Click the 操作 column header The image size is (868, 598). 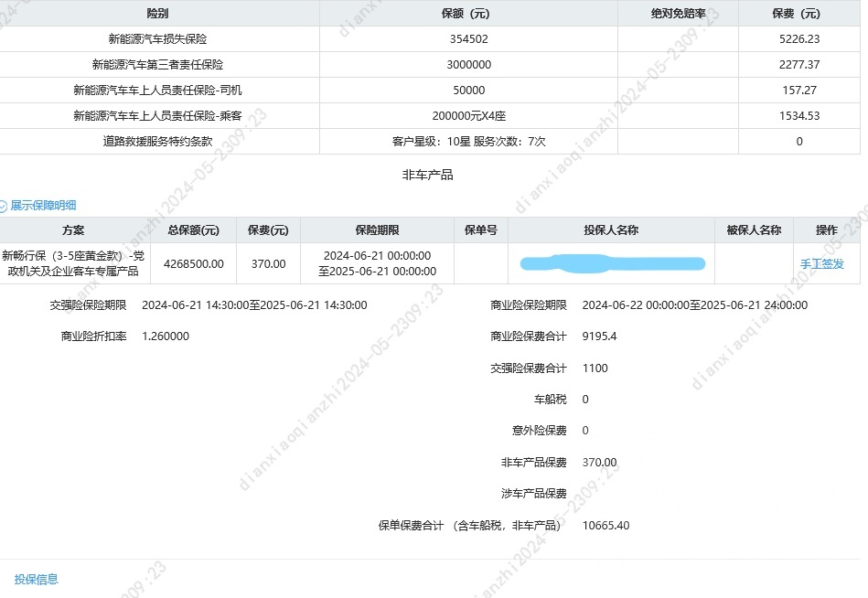826,230
